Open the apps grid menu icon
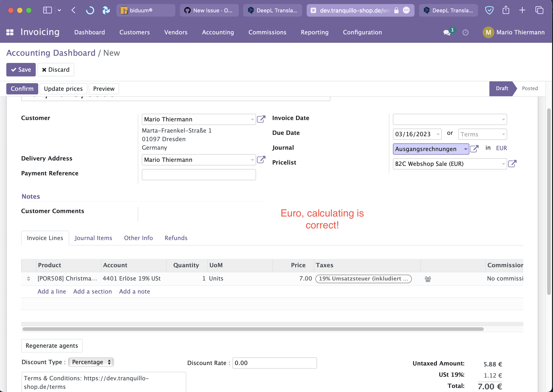Screen dimensions: 553x392 10,32
